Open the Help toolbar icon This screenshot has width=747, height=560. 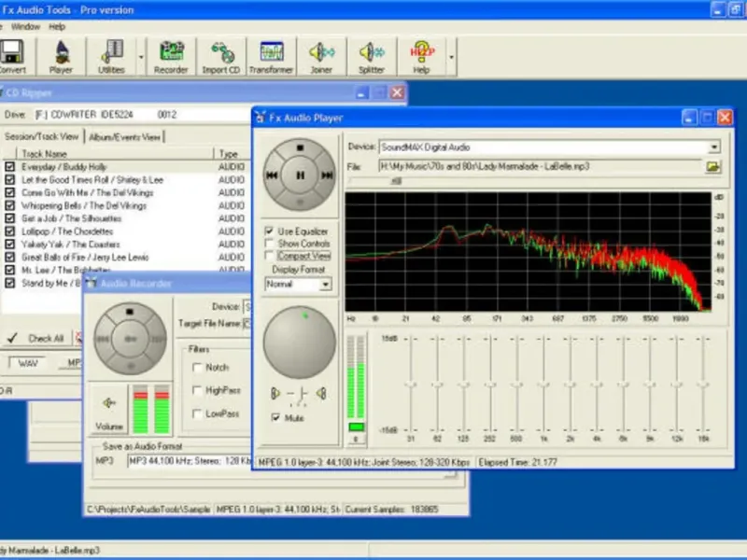[x=422, y=57]
